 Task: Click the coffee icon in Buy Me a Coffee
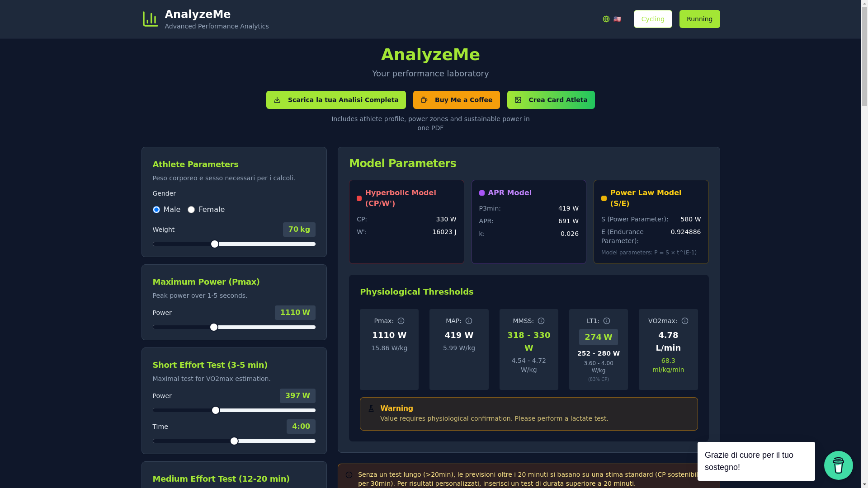[424, 100]
